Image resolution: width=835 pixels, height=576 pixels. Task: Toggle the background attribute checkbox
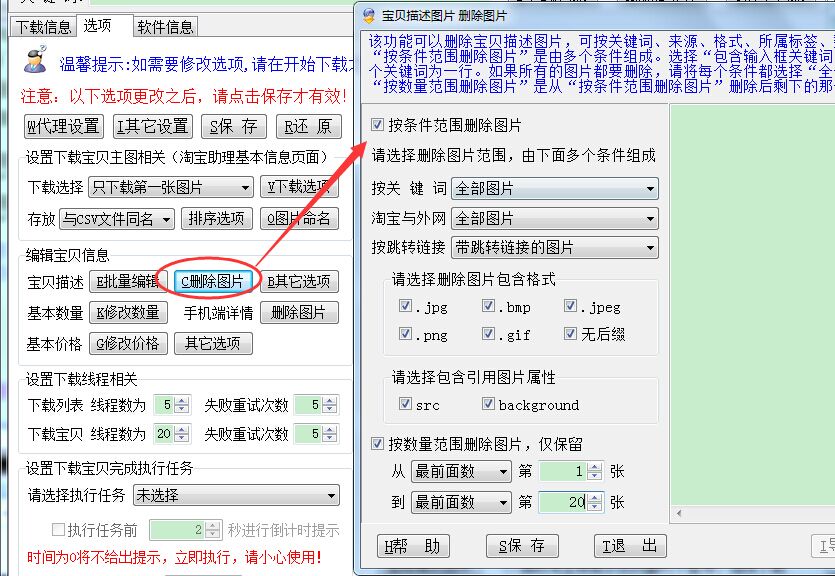coord(489,404)
